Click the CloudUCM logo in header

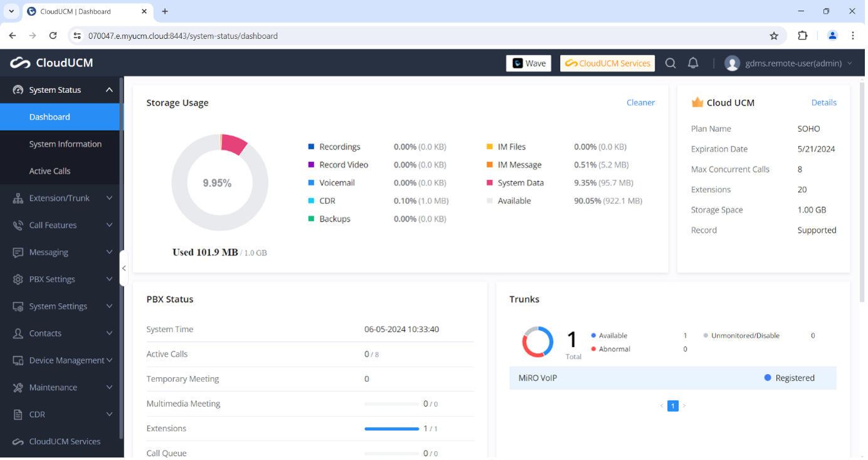(51, 63)
